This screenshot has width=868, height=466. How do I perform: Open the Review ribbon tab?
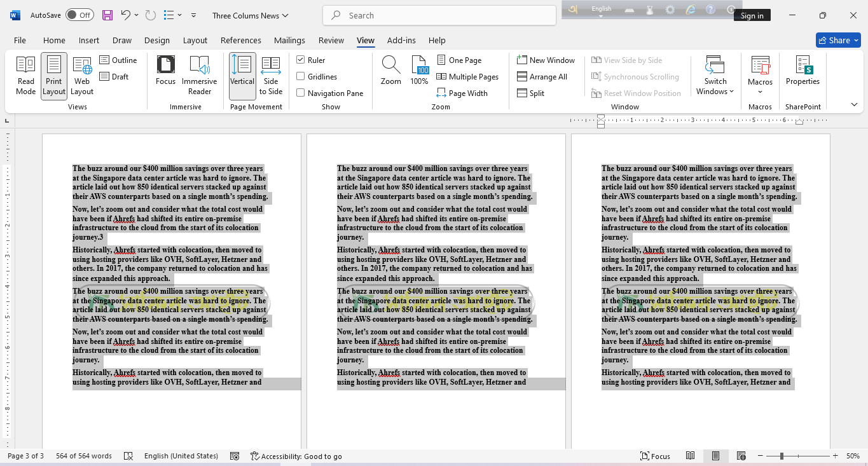coord(331,40)
